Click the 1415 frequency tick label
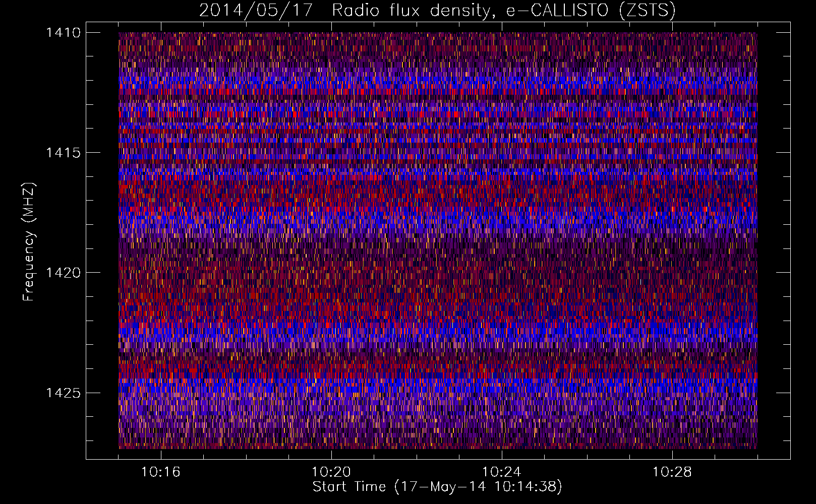 (63, 153)
